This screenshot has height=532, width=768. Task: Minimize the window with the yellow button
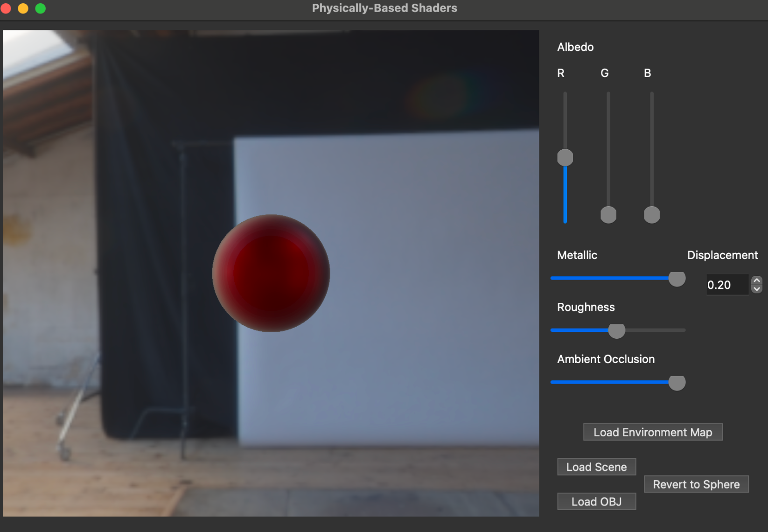tap(23, 8)
